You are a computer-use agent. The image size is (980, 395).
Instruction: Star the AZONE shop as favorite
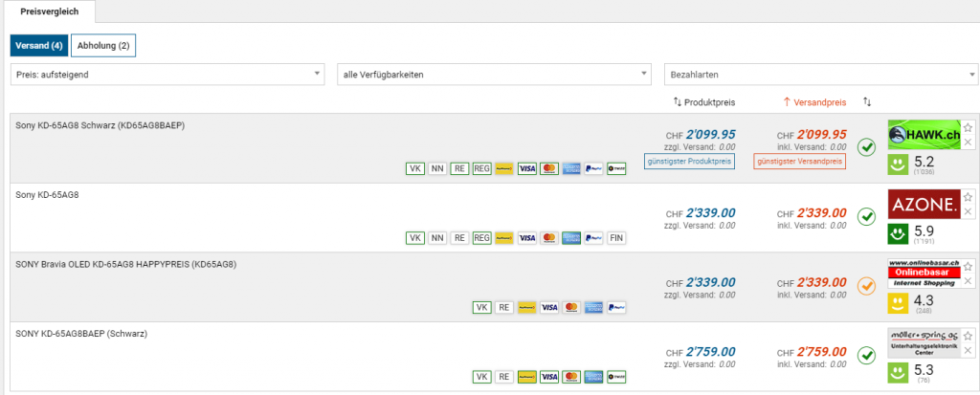tap(968, 197)
